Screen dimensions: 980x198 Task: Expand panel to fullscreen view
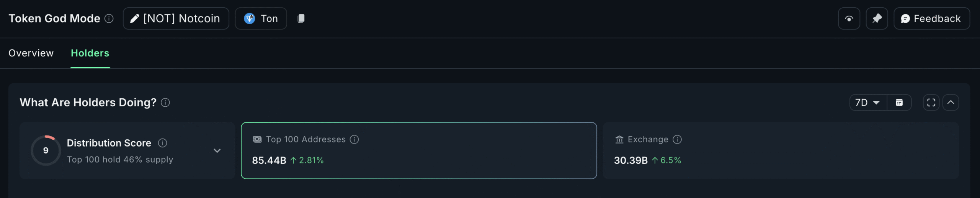click(x=931, y=102)
